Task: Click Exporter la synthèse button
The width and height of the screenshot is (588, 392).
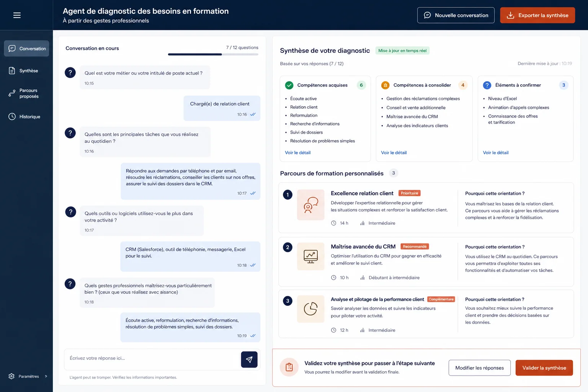Action: click(537, 15)
